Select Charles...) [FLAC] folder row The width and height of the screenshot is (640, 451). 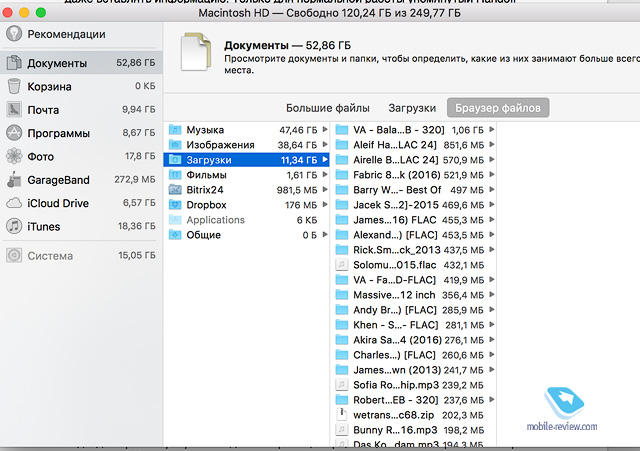(x=414, y=355)
